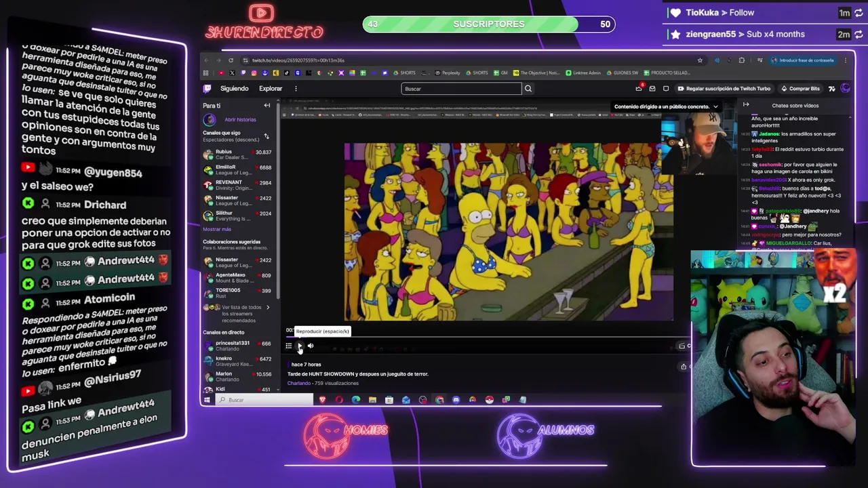Click Abrir historias link

(x=240, y=119)
